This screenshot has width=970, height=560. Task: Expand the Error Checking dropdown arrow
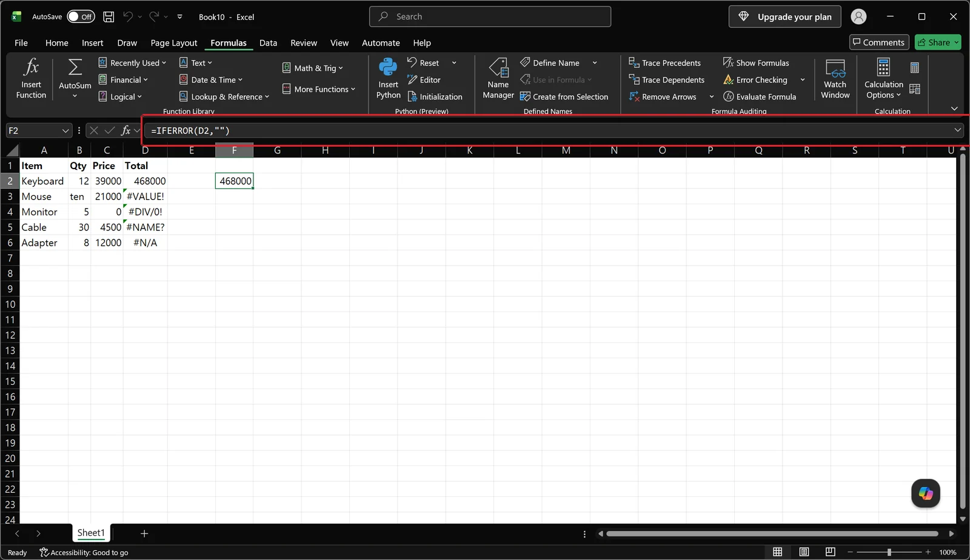(803, 79)
